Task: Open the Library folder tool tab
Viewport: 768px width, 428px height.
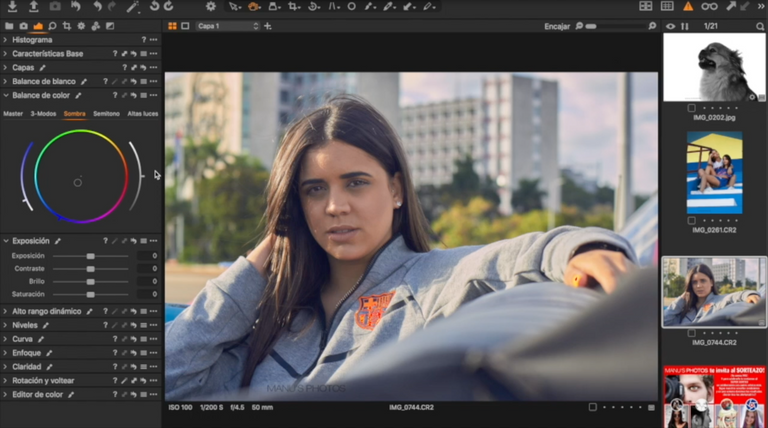Action: pos(9,26)
